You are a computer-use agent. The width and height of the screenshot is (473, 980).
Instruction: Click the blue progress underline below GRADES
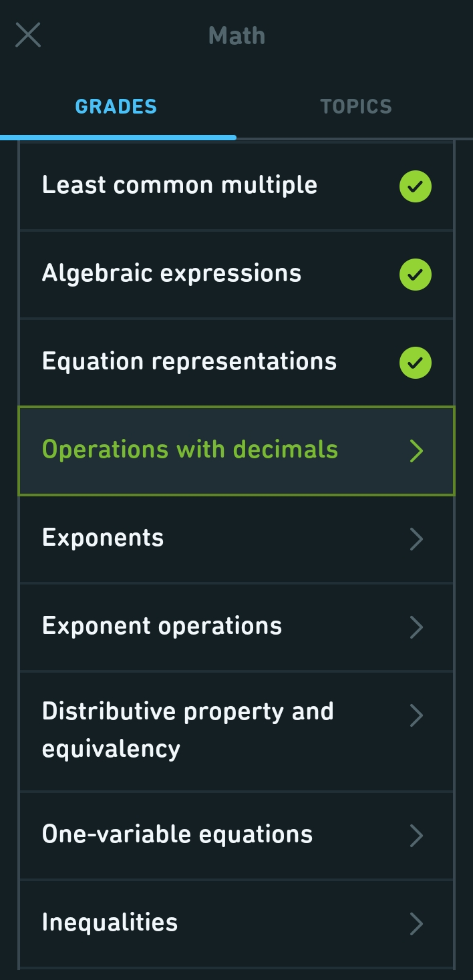(x=118, y=138)
